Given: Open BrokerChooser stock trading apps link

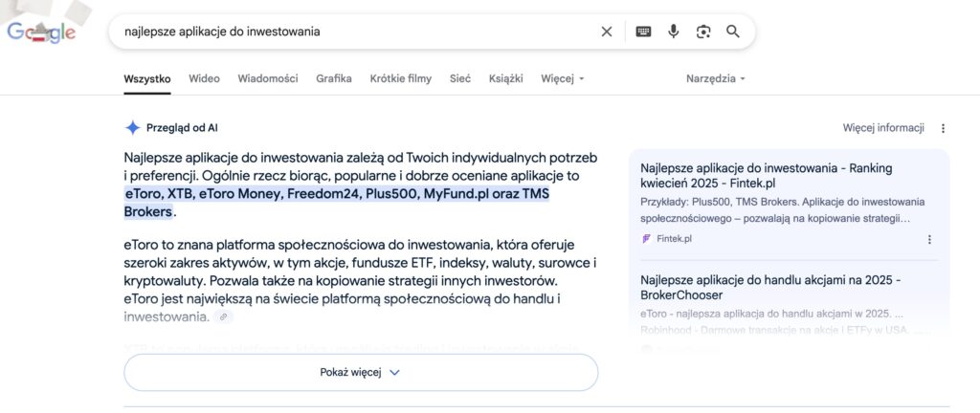Looking at the screenshot, I should [770, 287].
